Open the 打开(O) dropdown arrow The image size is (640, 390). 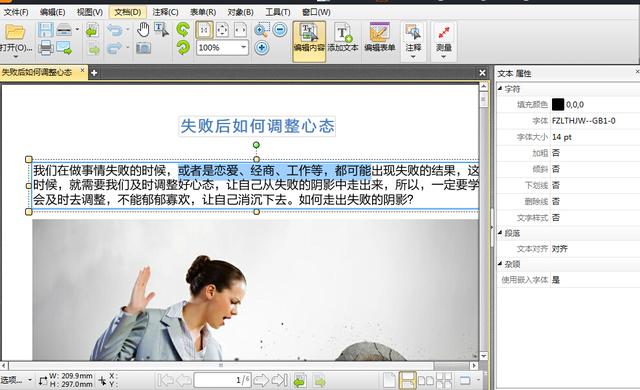click(16, 56)
